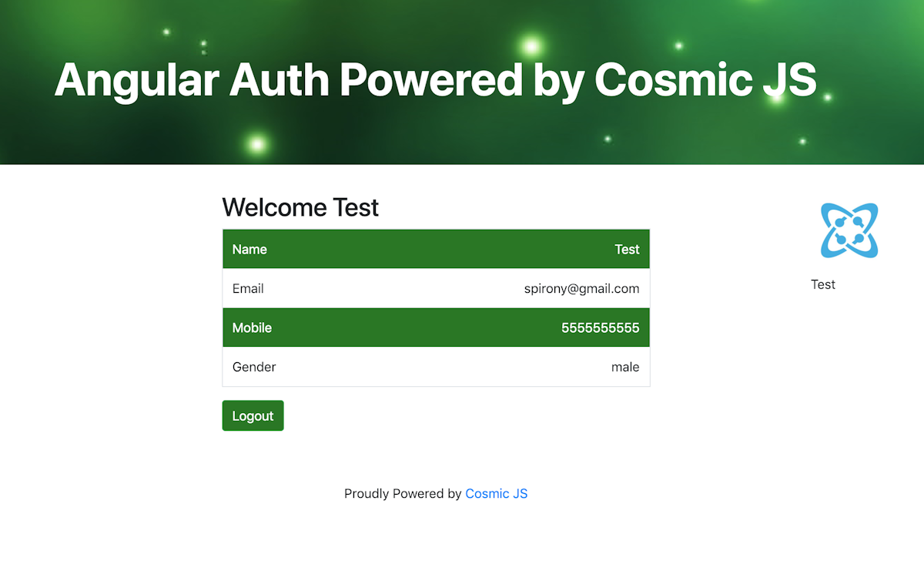This screenshot has height=561, width=924.
Task: Click the word Cosmic in banner title
Action: pos(672,79)
